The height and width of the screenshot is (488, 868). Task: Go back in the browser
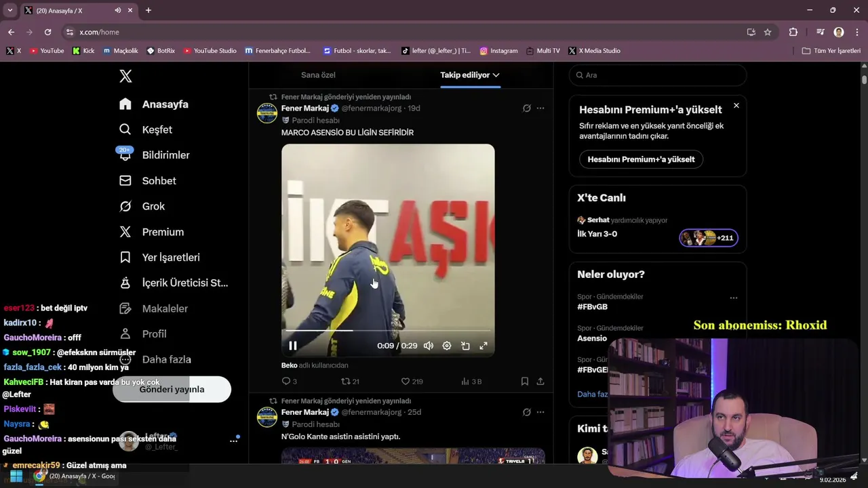(11, 32)
